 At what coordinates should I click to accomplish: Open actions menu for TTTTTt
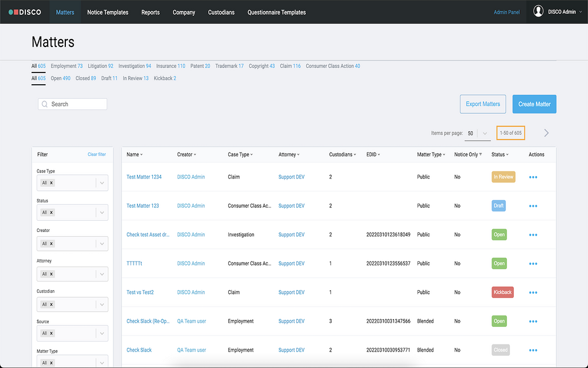[533, 264]
